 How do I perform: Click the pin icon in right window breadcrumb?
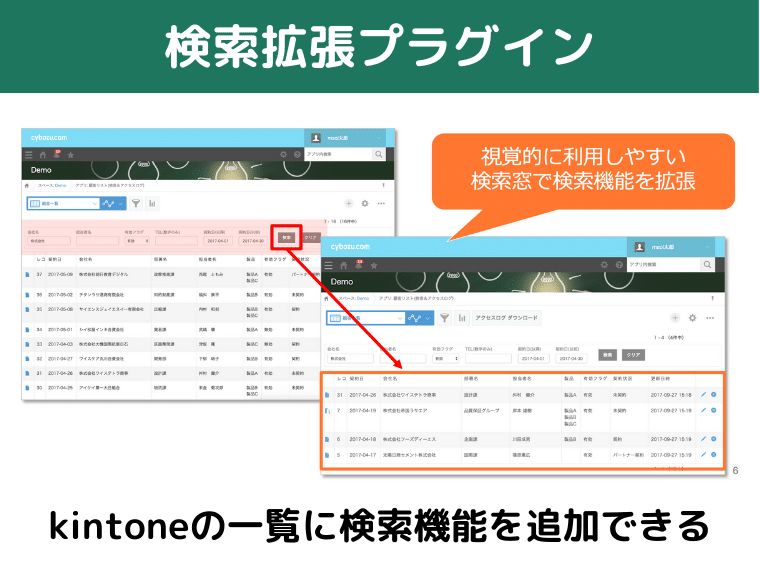[712, 299]
